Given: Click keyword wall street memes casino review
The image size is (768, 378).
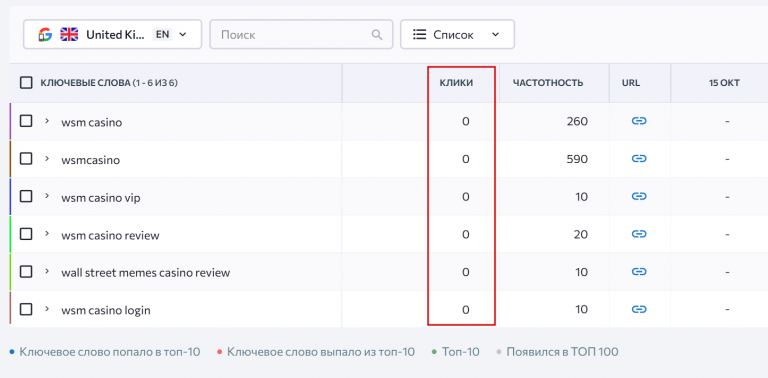Looking at the screenshot, I should (x=145, y=273).
